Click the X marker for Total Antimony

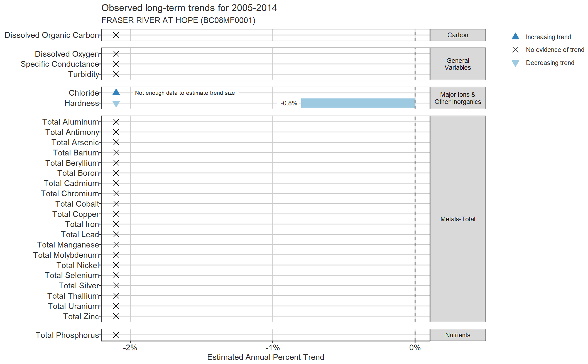click(x=116, y=132)
